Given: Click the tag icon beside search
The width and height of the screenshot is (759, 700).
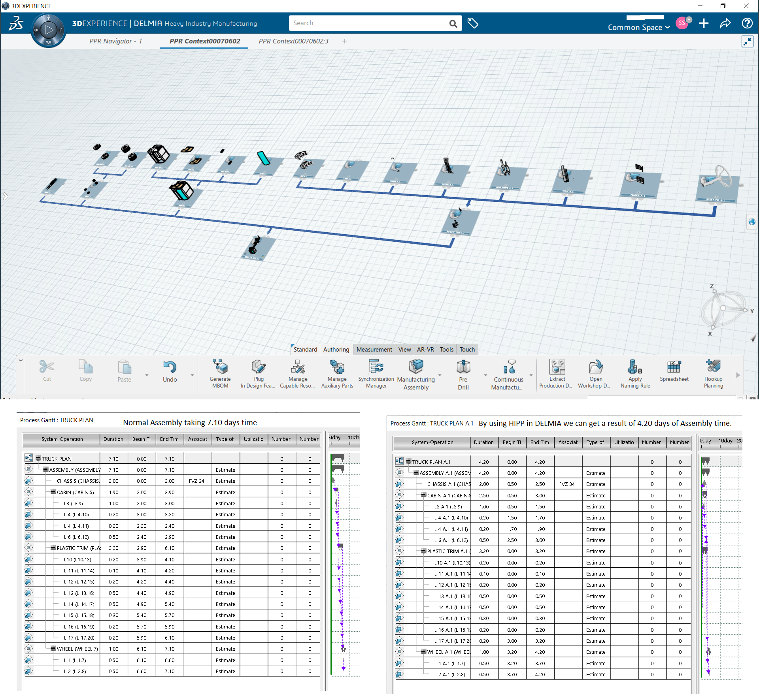Looking at the screenshot, I should coord(473,23).
